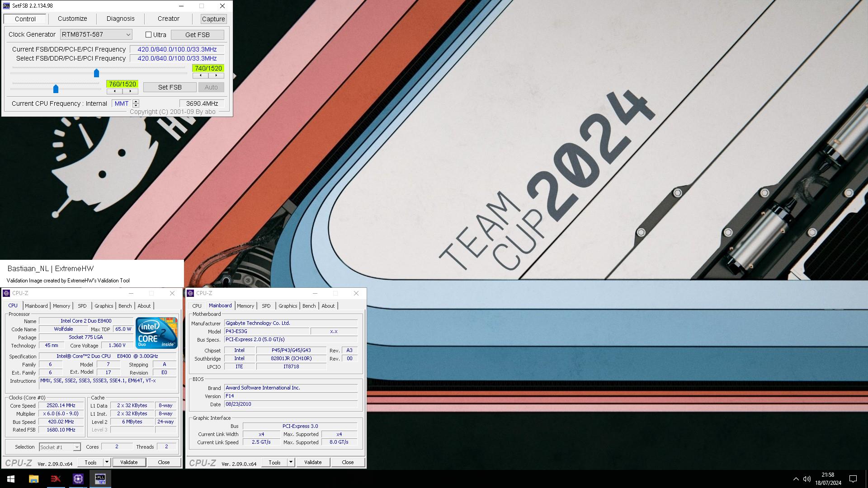This screenshot has width=868, height=488.
Task: Open Bench tab in right CPU-Z
Action: tap(309, 306)
